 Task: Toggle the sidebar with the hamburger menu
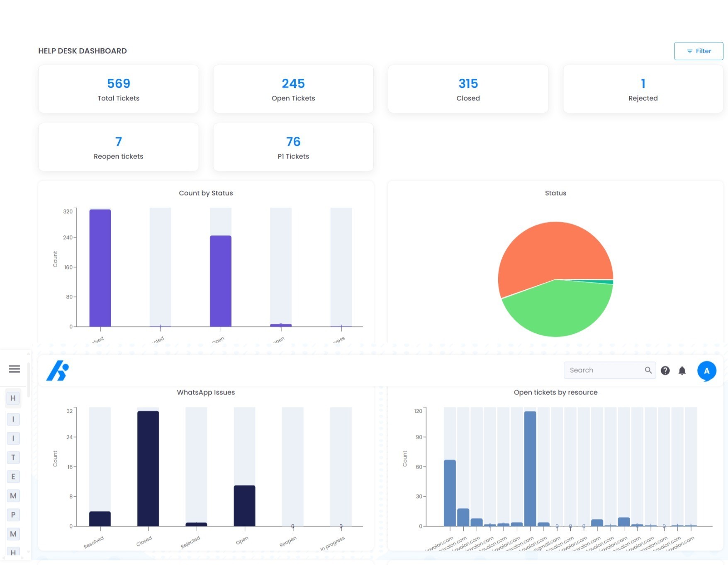15,369
